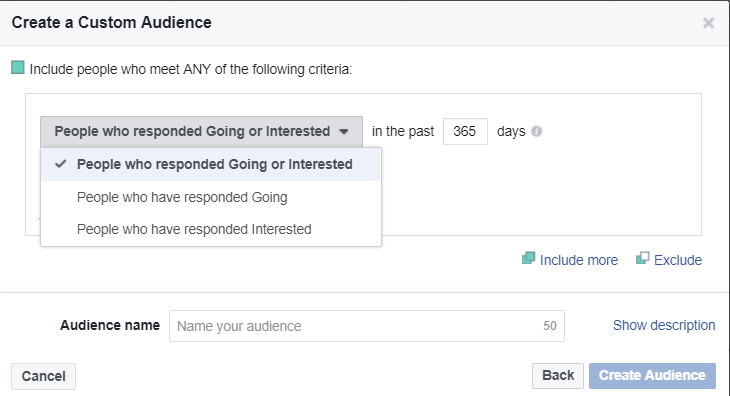Go Back to previous step

point(558,376)
